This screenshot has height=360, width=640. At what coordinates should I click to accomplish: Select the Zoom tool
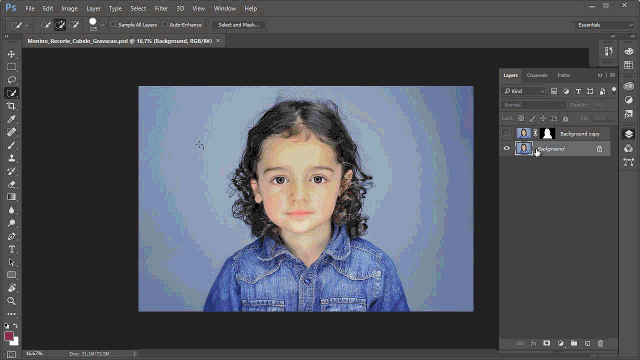(11, 301)
